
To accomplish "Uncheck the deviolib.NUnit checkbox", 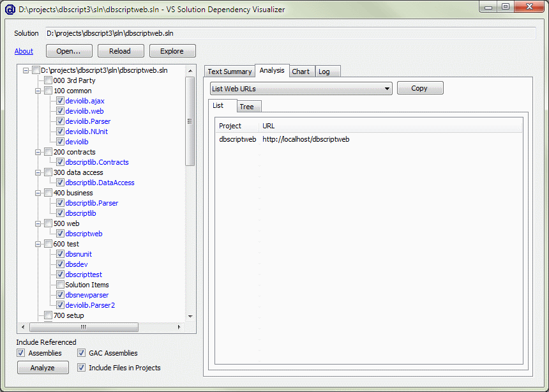I will 60,132.
